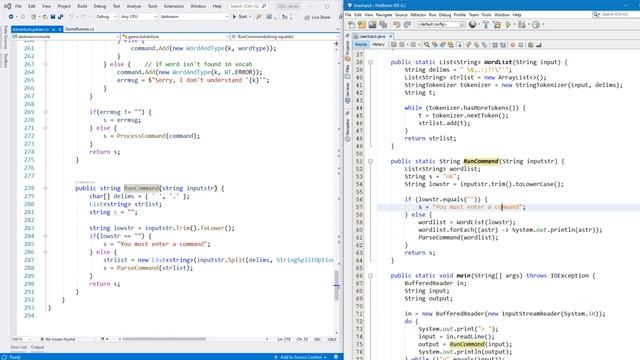Open the Extensions menu in Visual Studio
Image resolution: width=640 pixels, height=360 pixels.
tap(173, 6)
